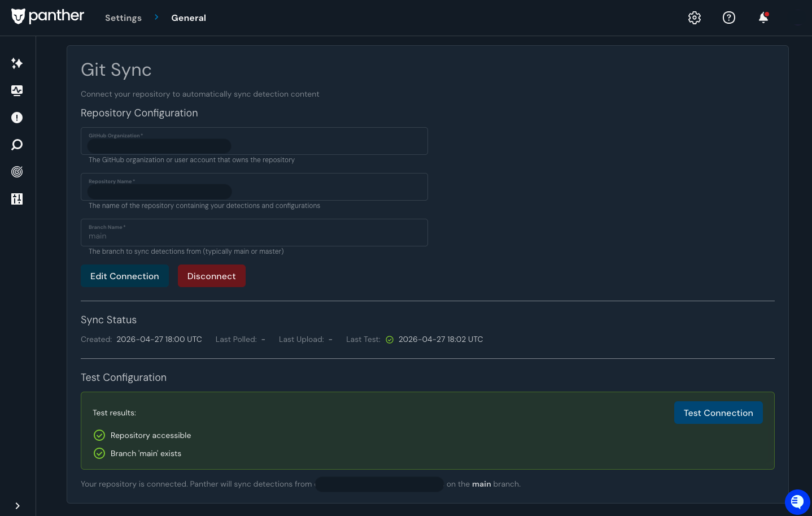This screenshot has height=516, width=812.
Task: Click "Branch 'main' exists" result text
Action: [x=146, y=453]
